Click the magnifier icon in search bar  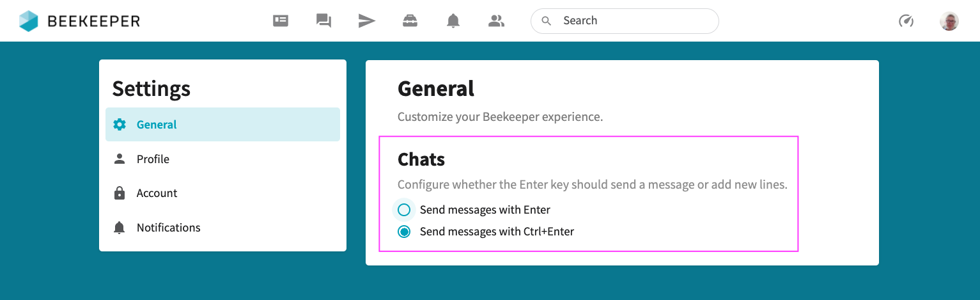(546, 21)
